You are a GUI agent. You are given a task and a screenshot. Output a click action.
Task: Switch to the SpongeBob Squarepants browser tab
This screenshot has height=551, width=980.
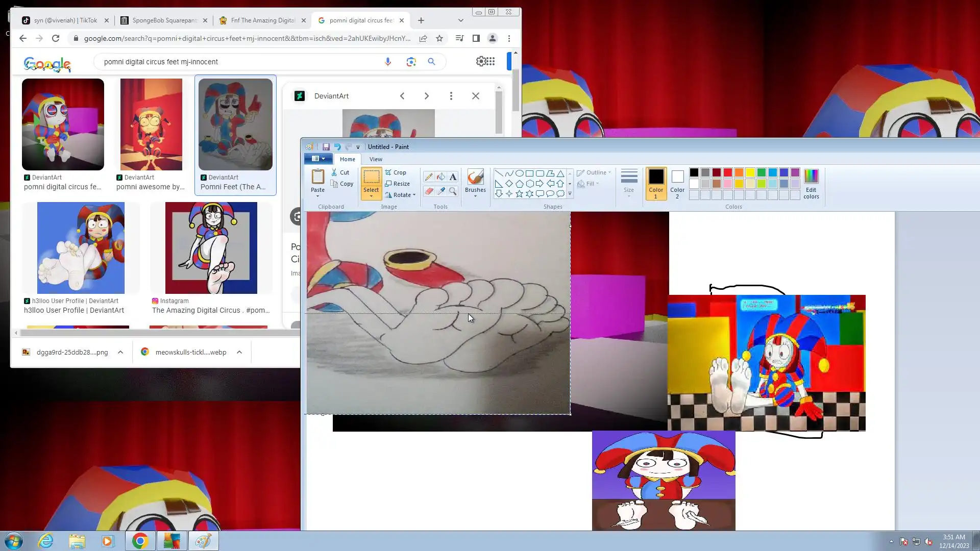163,20
